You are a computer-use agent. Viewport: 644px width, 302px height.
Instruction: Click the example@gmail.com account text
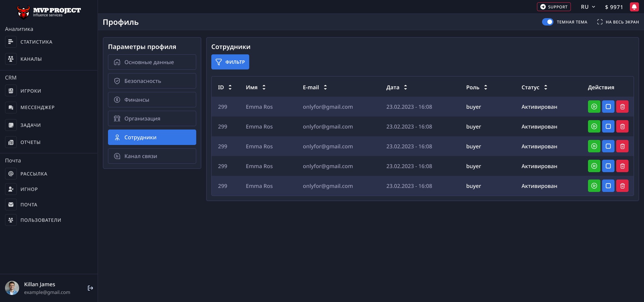click(x=47, y=292)
